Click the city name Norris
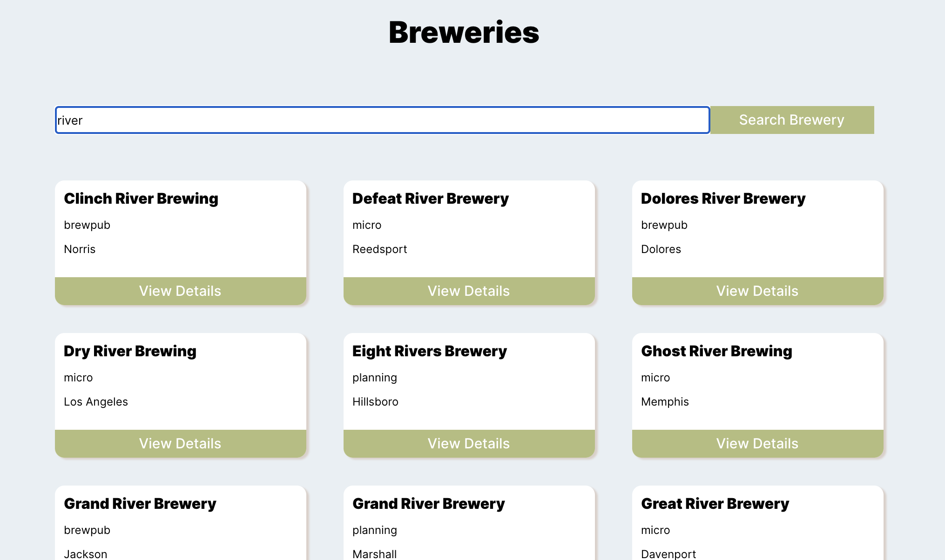Image resolution: width=945 pixels, height=560 pixels. (x=80, y=249)
